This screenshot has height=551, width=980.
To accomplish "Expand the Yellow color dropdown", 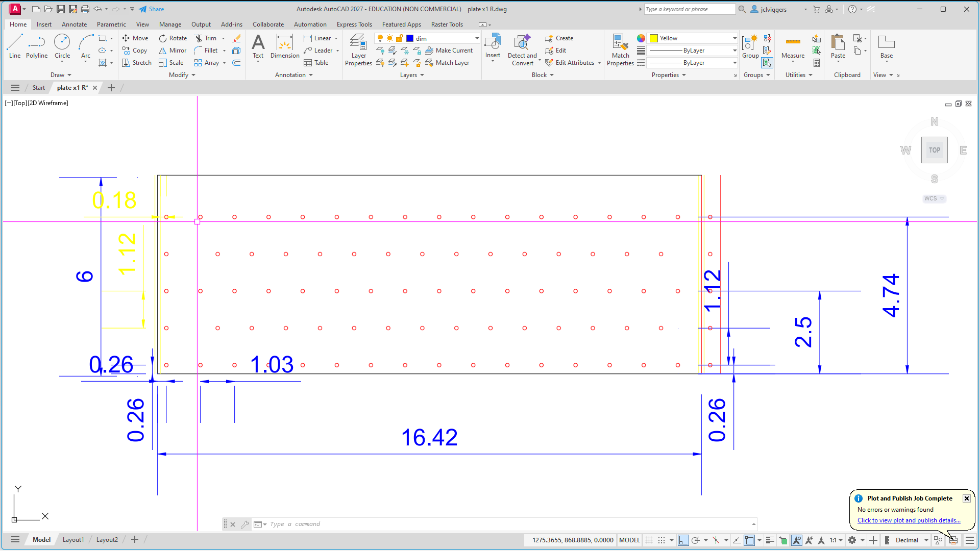I will point(693,38).
